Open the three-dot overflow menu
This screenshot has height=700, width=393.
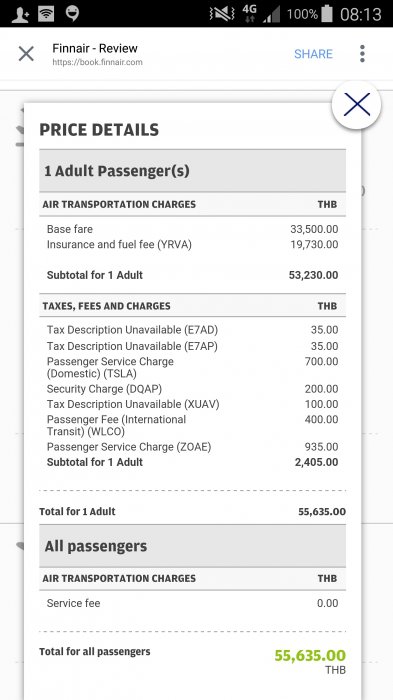(362, 54)
